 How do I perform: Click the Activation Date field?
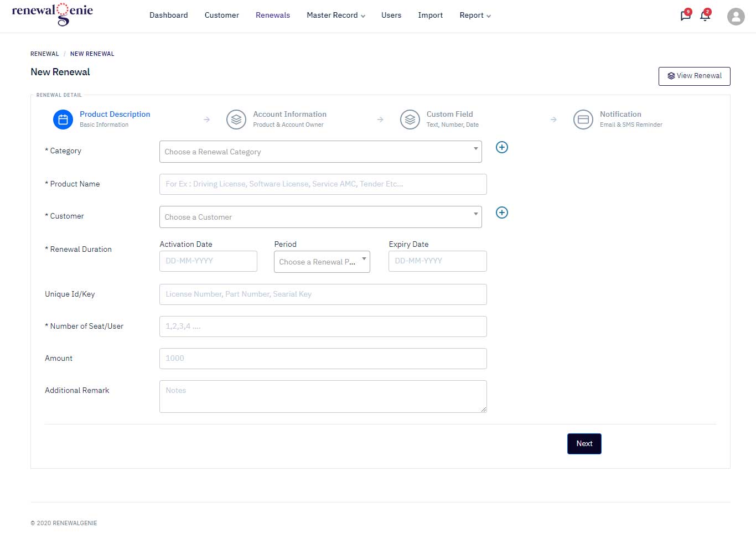(x=208, y=261)
